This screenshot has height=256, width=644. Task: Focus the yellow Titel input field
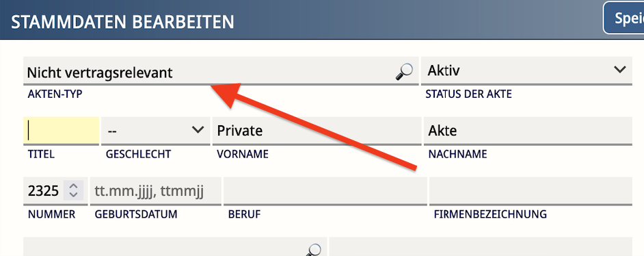click(62, 130)
